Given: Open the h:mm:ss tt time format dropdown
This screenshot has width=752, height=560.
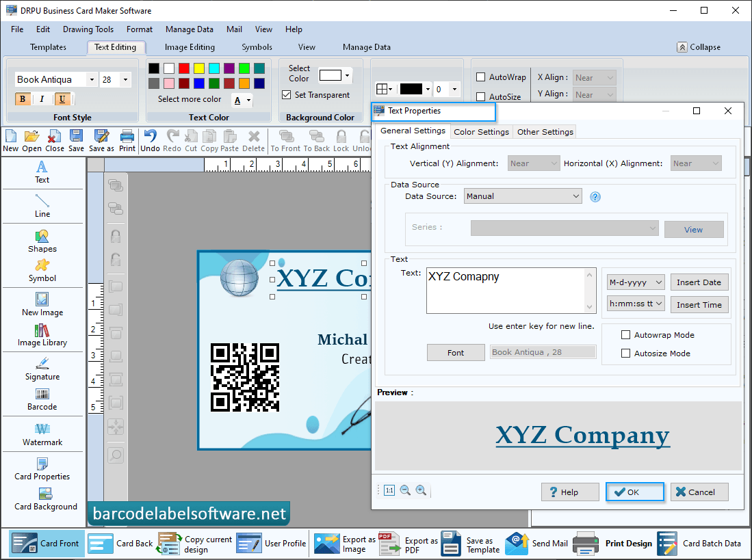Looking at the screenshot, I should 636,303.
